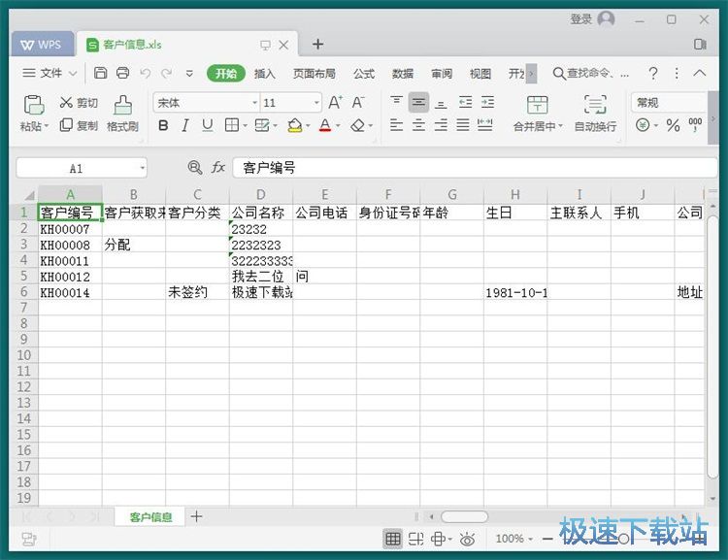
Task: Click the Save icon in quick toolbar
Action: point(100,73)
